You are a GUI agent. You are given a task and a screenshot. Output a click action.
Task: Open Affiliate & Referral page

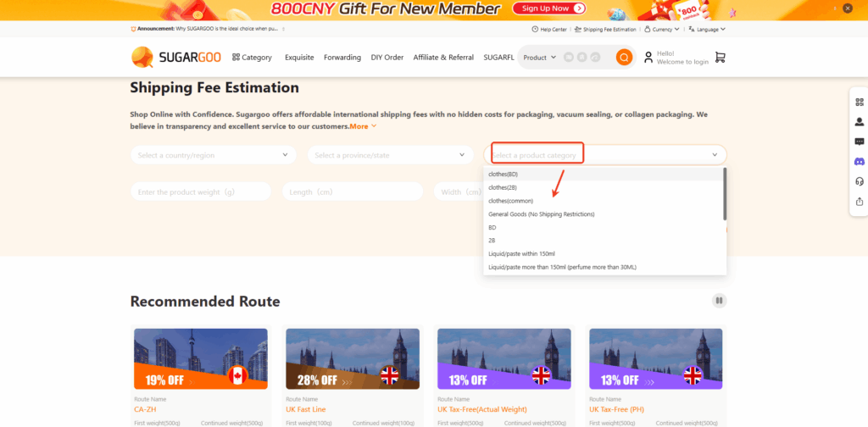pyautogui.click(x=443, y=58)
